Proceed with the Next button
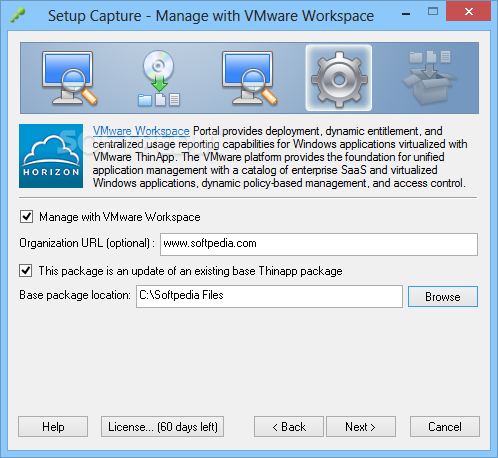 click(361, 426)
